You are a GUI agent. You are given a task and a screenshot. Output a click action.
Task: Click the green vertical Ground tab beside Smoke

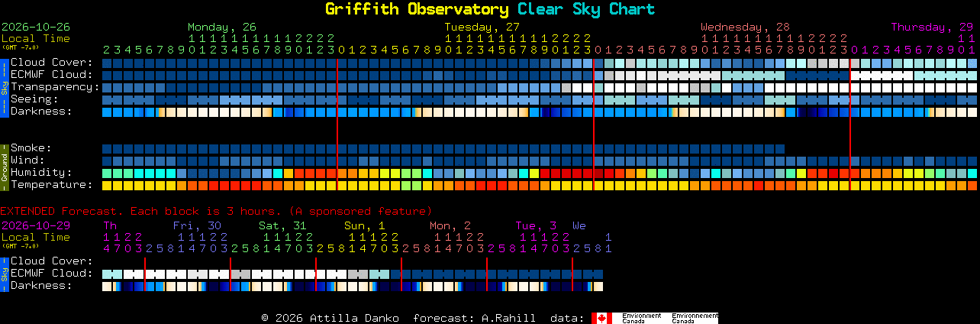tap(4, 167)
